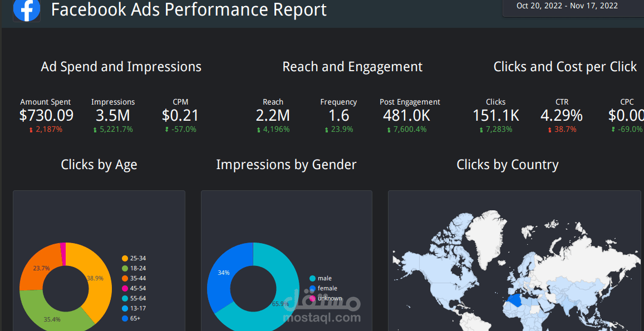The width and height of the screenshot is (644, 331).
Task: Click the -57.0% change under CPM
Action: (180, 130)
